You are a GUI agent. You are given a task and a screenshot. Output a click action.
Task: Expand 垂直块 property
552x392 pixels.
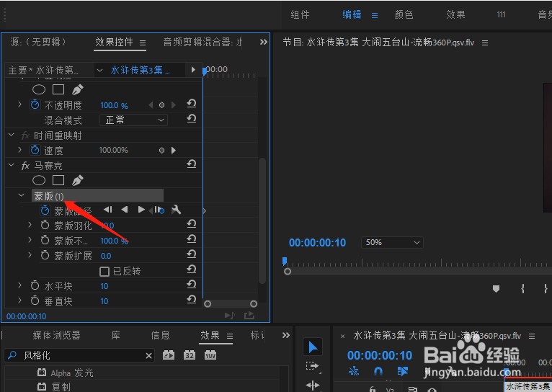tap(19, 300)
